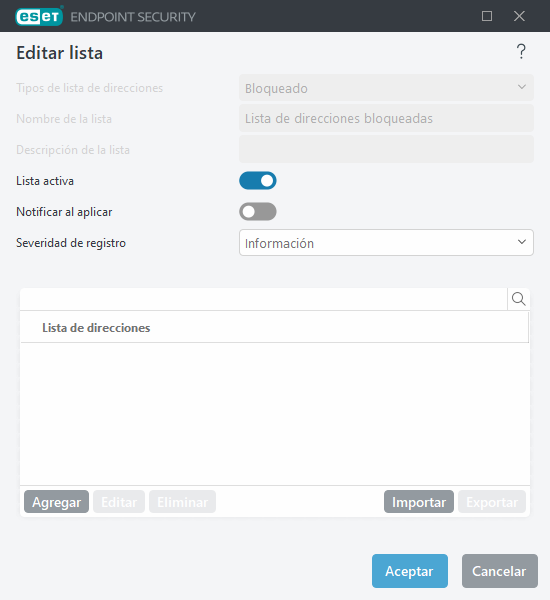Image resolution: width=550 pixels, height=600 pixels.
Task: Open the Bloqueado list type dropdown
Action: click(x=386, y=88)
